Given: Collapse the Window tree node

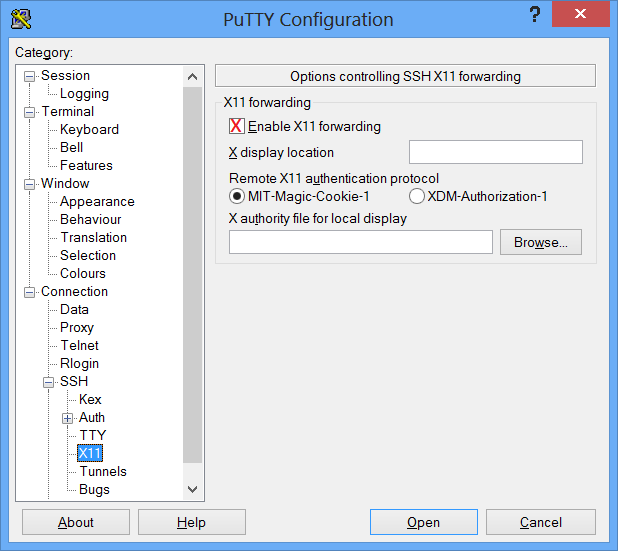Looking at the screenshot, I should pyautogui.click(x=29, y=184).
